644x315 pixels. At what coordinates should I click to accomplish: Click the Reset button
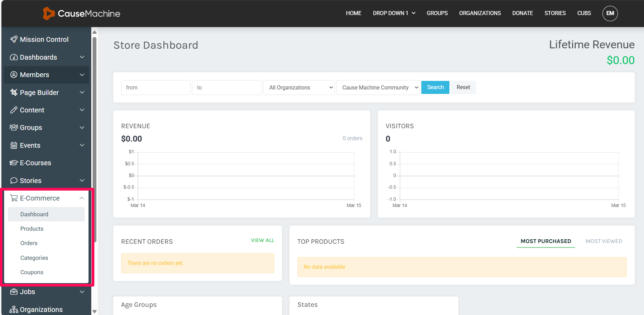[x=463, y=87]
